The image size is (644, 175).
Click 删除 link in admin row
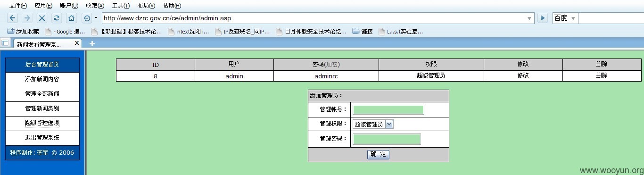click(602, 75)
